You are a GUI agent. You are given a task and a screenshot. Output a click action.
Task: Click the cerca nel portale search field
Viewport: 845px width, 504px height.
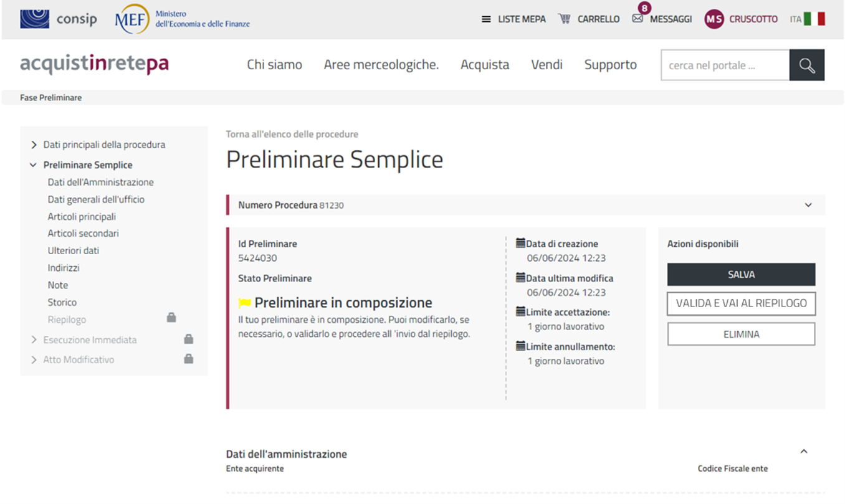tap(725, 65)
